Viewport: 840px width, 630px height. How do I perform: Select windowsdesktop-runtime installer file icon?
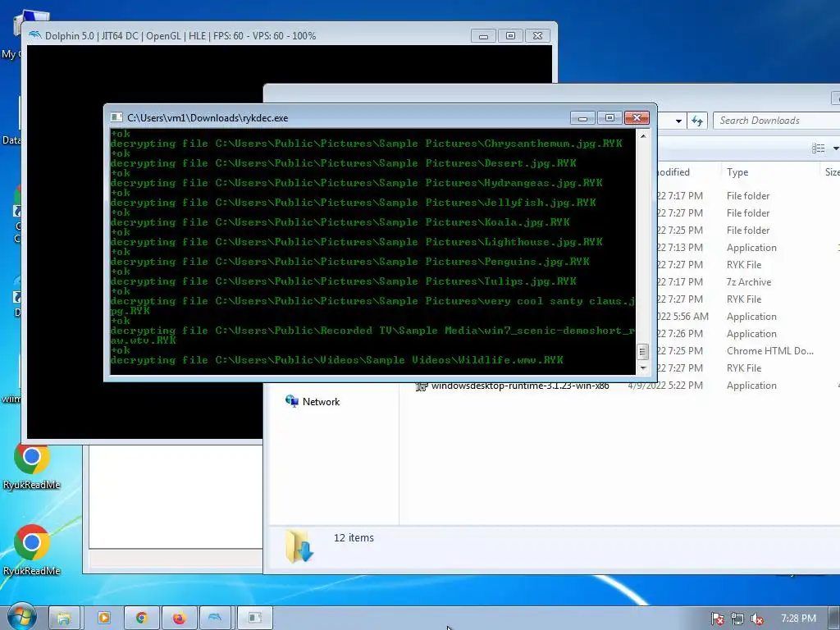pyautogui.click(x=422, y=386)
